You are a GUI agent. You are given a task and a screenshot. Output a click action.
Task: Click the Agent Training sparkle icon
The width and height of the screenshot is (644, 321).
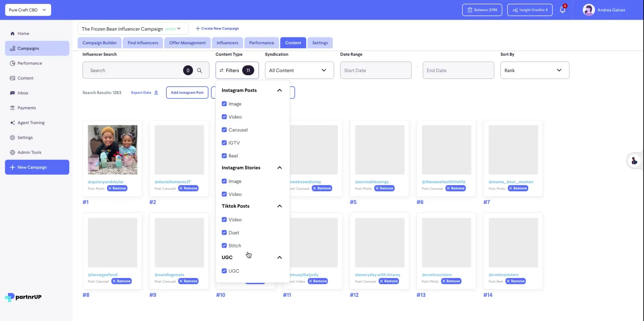(12, 123)
